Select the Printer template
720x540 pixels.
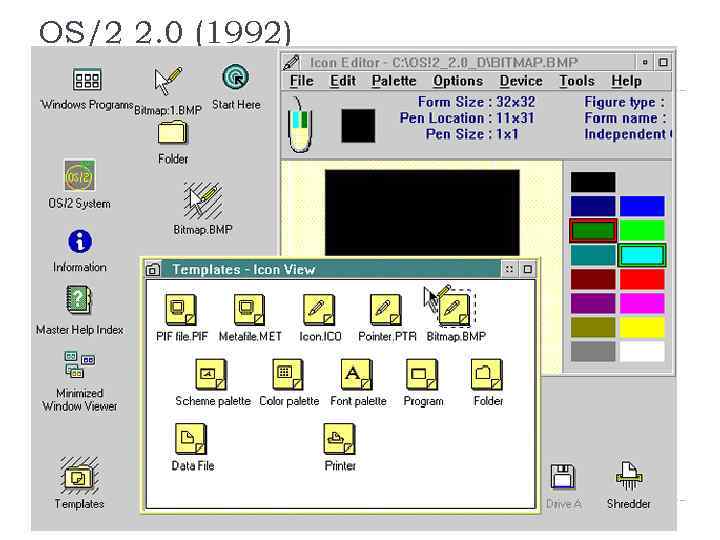point(339,439)
